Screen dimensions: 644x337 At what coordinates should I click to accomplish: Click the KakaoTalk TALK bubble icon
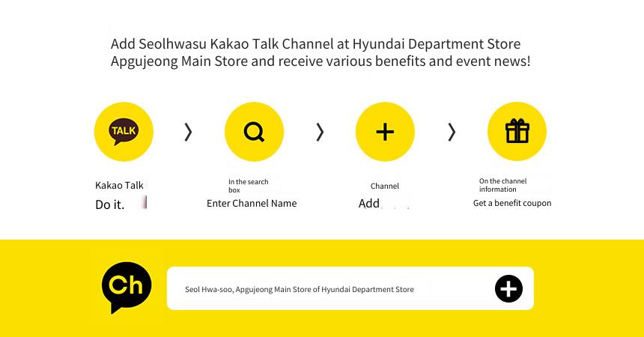point(124,132)
